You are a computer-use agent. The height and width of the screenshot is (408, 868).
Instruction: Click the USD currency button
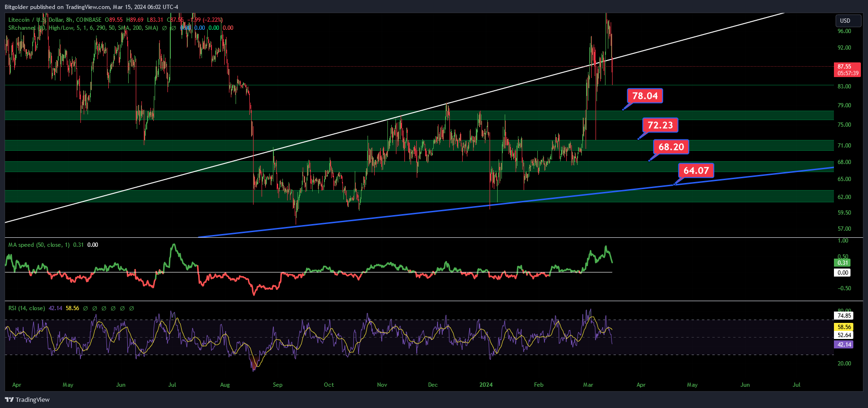click(848, 21)
